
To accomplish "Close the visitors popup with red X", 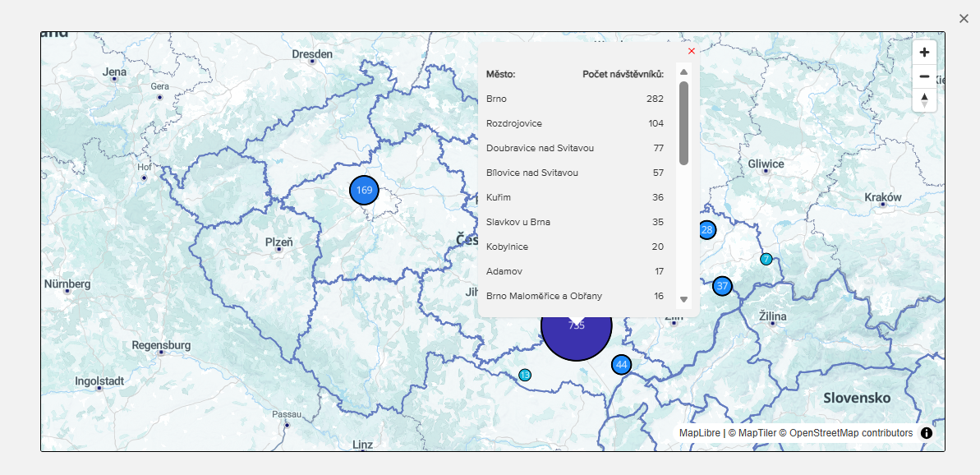I will coord(692,51).
